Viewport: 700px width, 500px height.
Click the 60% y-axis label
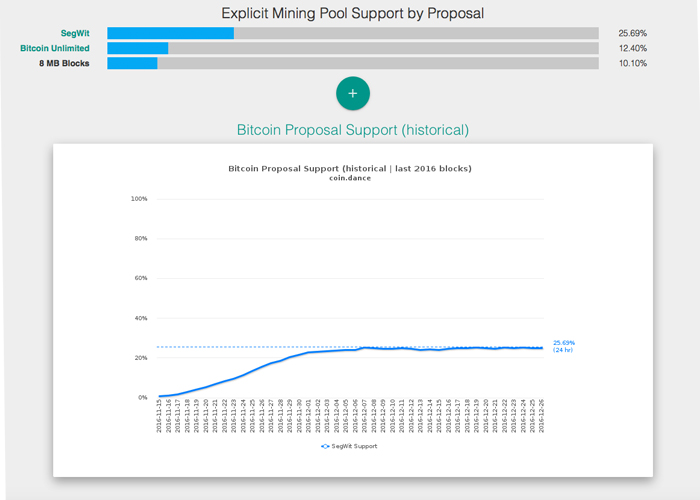141,278
